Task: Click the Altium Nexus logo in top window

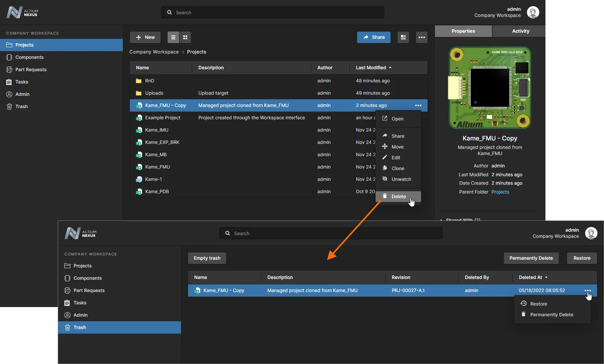Action: [22, 12]
